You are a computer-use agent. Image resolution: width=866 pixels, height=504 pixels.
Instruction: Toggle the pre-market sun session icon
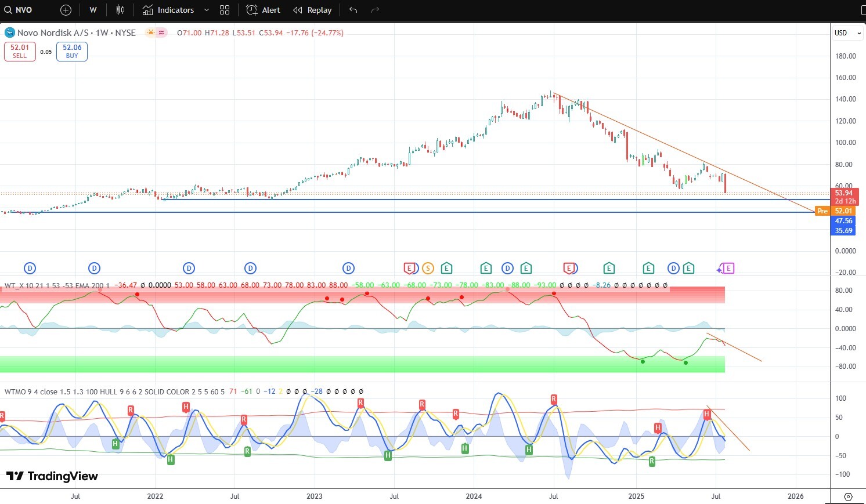151,32
